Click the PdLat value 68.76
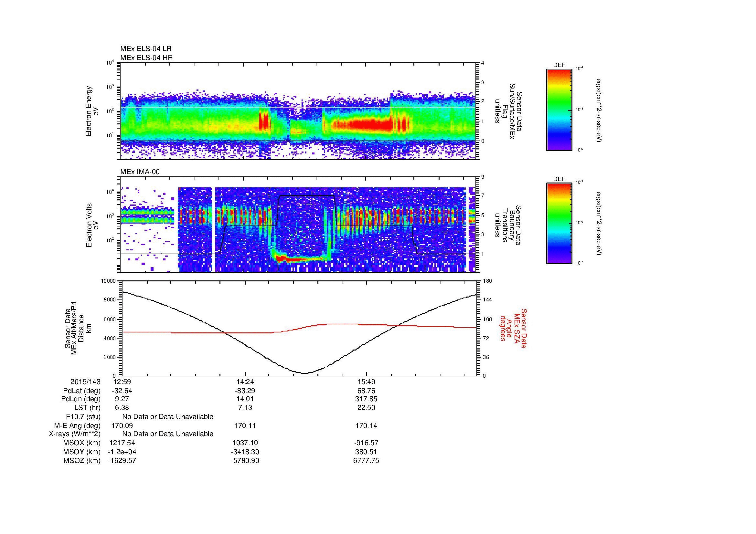 [x=366, y=391]
